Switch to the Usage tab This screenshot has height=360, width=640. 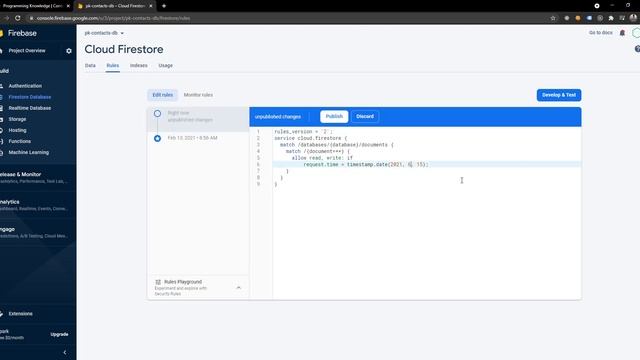coord(165,65)
